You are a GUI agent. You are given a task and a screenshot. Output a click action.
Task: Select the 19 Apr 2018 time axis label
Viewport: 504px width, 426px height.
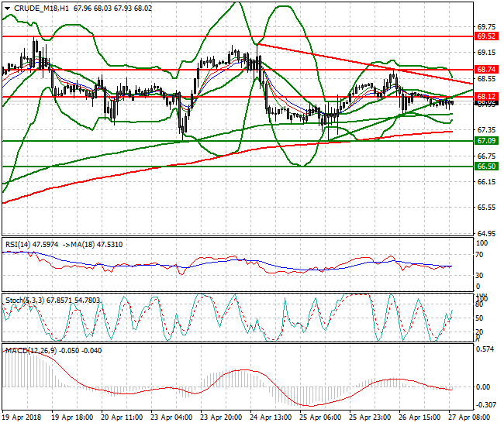coord(22,417)
